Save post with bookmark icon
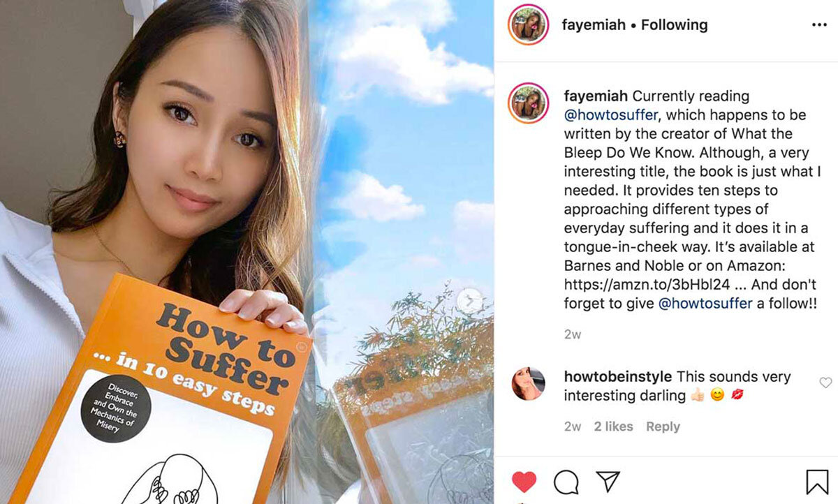This screenshot has height=504, width=838. coord(817,482)
